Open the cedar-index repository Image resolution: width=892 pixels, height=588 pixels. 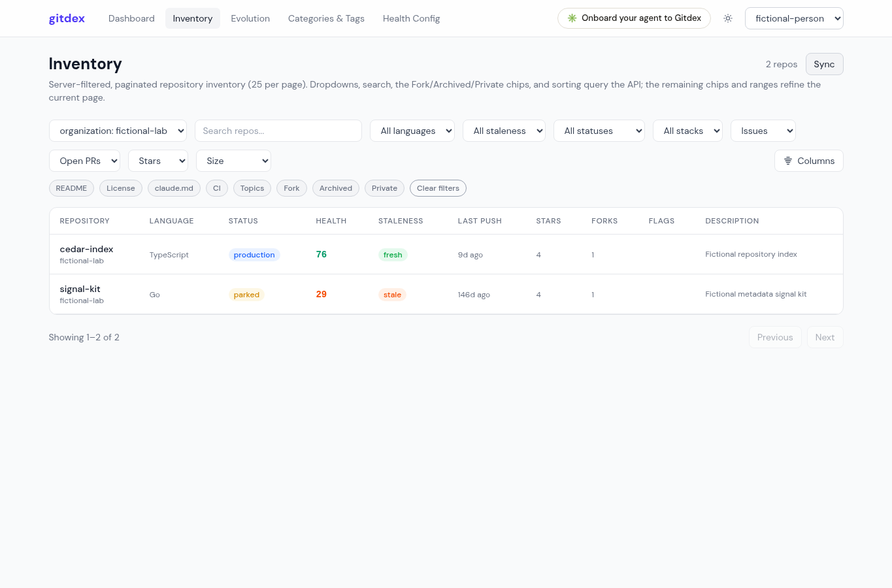86,249
